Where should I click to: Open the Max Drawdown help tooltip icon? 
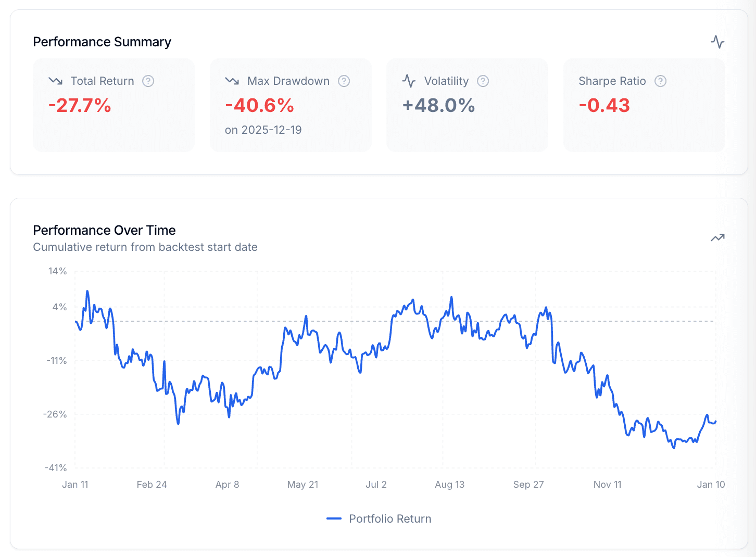click(x=344, y=81)
